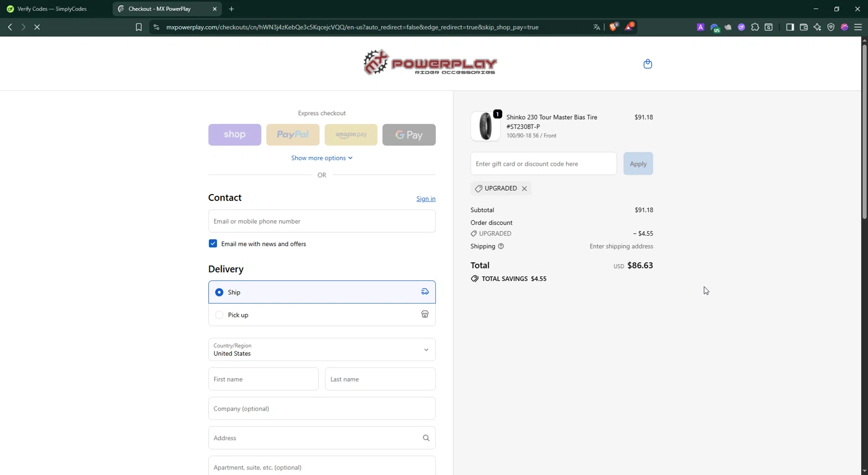The height and width of the screenshot is (475, 868).
Task: Pay with Amazon Pay button
Action: click(351, 134)
